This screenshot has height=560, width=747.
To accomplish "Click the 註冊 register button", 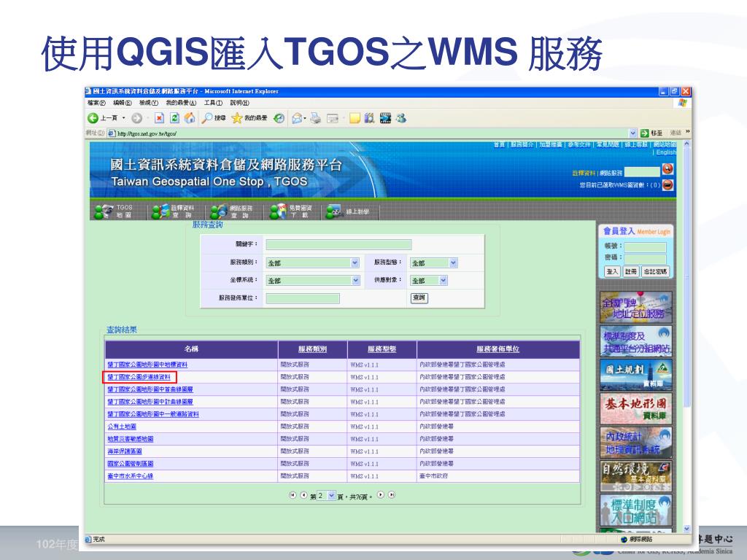I will click(x=631, y=271).
